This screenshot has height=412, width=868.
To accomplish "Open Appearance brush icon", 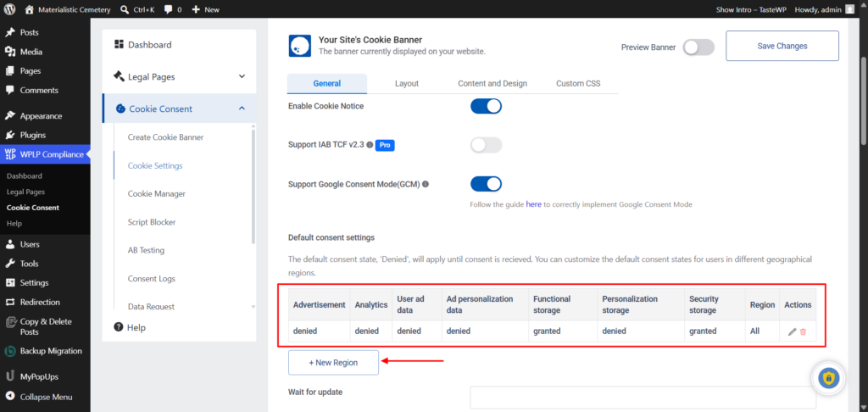I will (10, 116).
